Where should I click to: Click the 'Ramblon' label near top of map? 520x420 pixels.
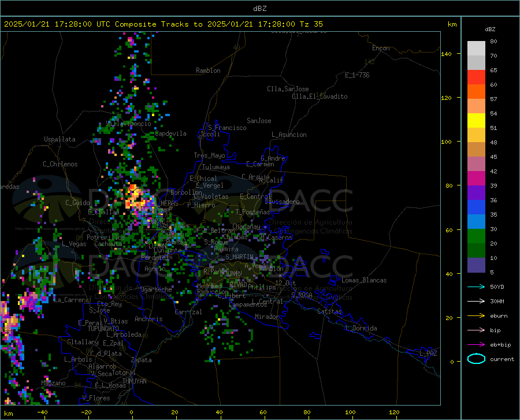(208, 70)
